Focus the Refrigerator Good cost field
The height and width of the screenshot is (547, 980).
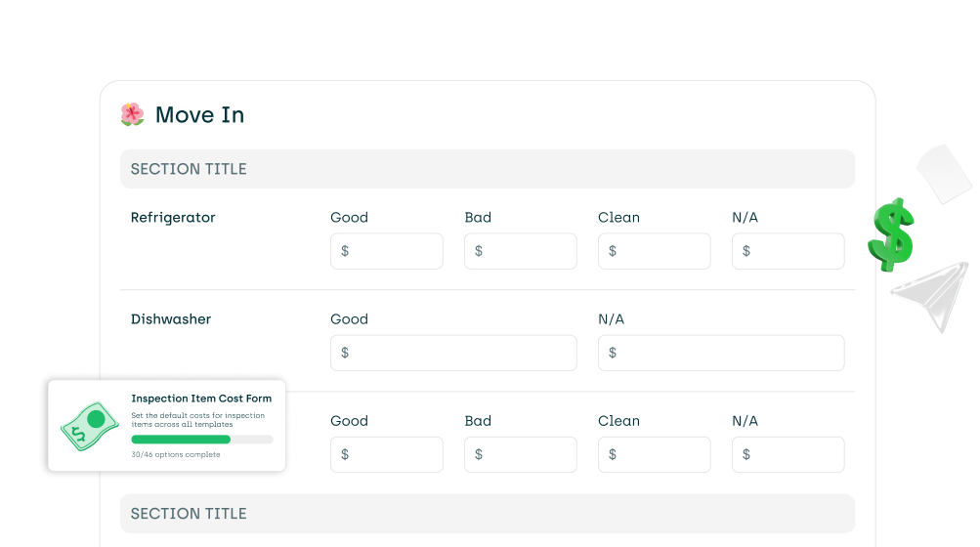(x=386, y=251)
